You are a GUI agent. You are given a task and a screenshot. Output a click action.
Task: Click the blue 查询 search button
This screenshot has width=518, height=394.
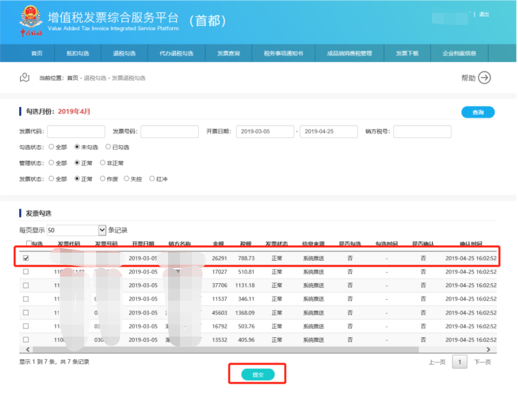click(x=478, y=112)
